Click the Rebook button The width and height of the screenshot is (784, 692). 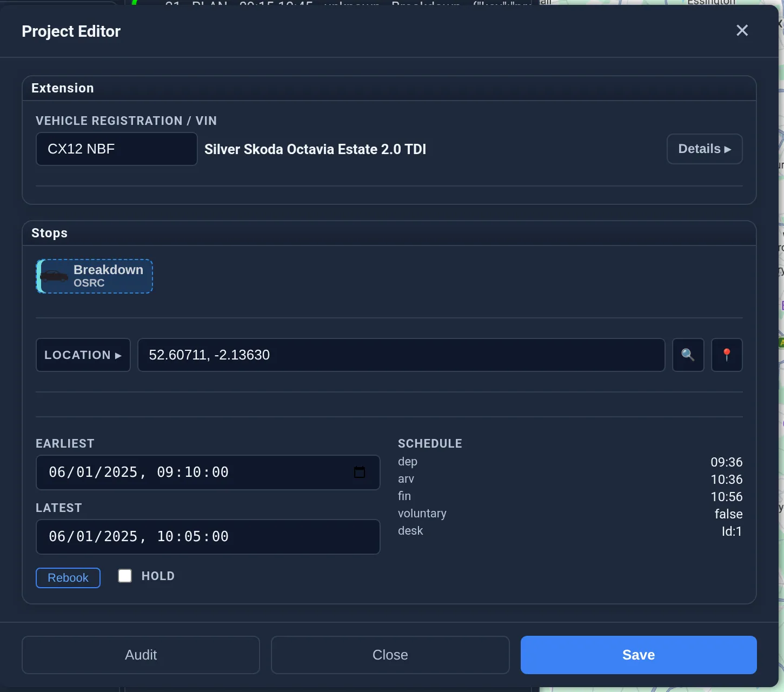pos(68,577)
